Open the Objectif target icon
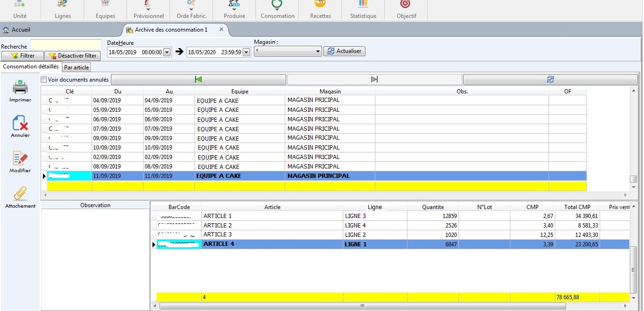This screenshot has width=644, height=311. [x=406, y=5]
